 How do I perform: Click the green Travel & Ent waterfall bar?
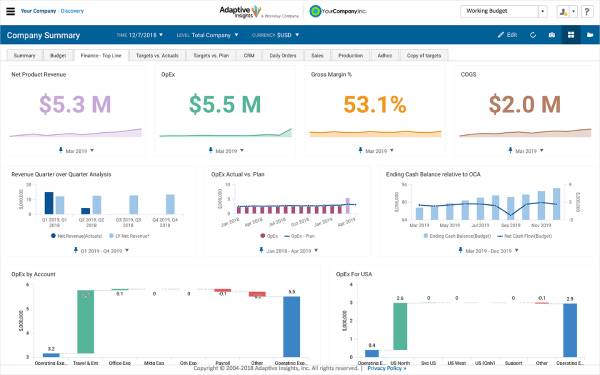86,321
